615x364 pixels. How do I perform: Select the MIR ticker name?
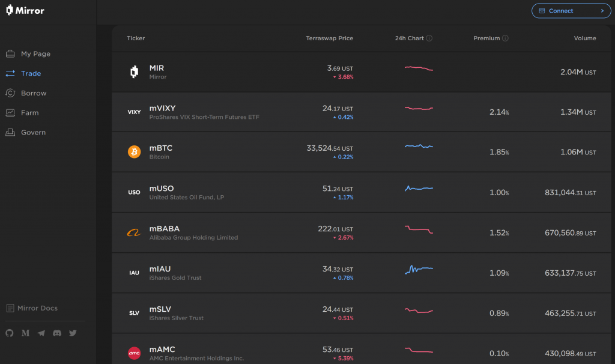[x=157, y=68]
